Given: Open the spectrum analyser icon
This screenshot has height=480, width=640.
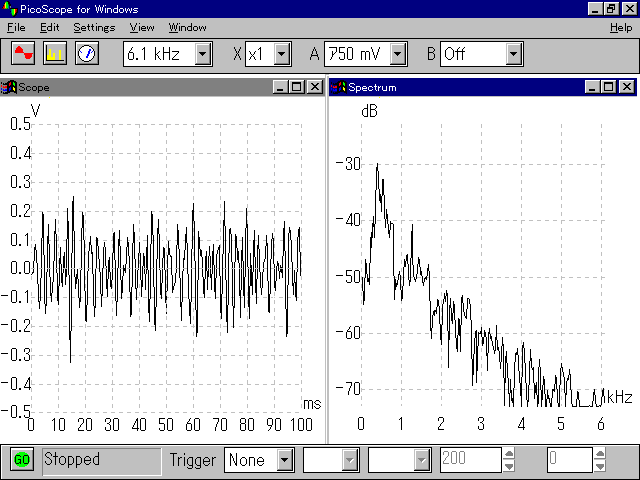Looking at the screenshot, I should coord(55,53).
